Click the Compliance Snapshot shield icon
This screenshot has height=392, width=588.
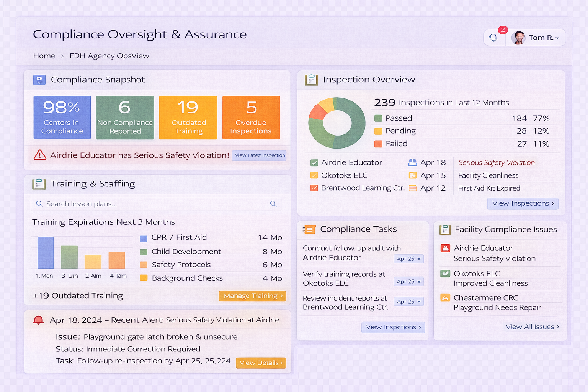coord(39,80)
